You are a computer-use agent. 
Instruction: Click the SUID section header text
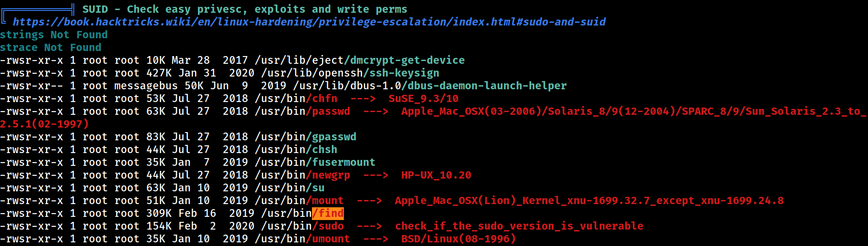[x=245, y=9]
